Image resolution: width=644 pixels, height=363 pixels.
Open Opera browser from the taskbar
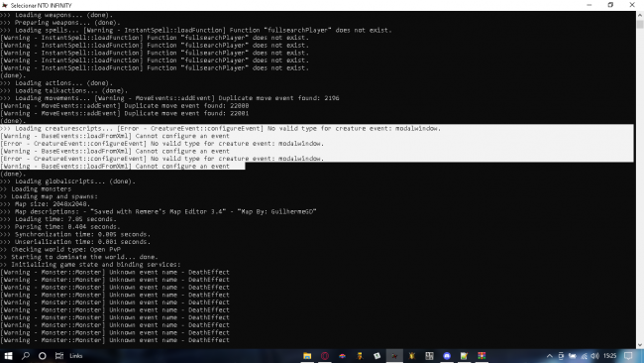click(x=325, y=356)
